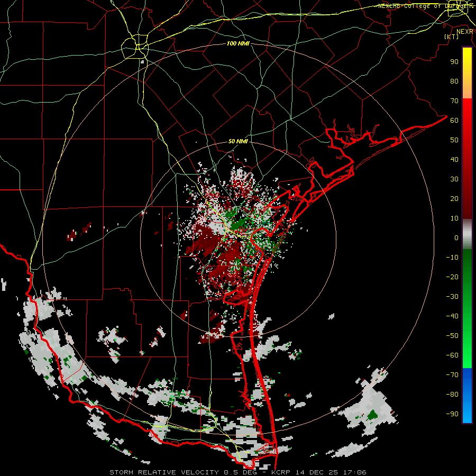
Task: Click the "17:06" time in caption
Action: pos(354,472)
